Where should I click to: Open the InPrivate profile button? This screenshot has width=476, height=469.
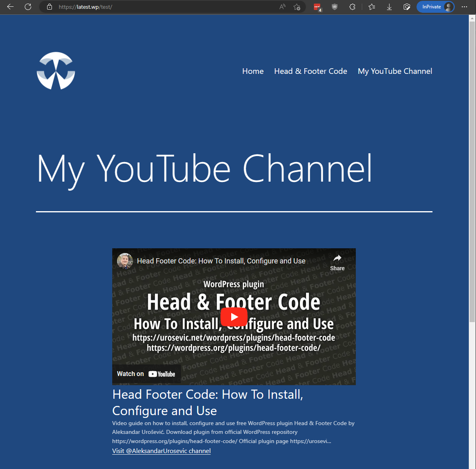pyautogui.click(x=435, y=7)
